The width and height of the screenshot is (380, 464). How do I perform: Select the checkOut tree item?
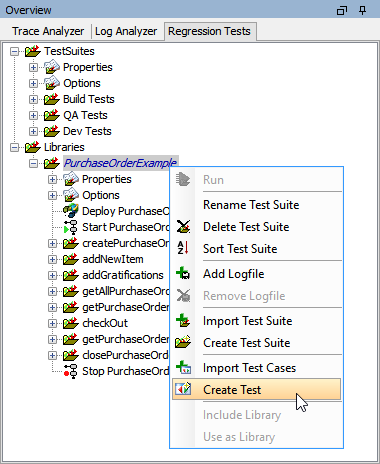coord(105,323)
